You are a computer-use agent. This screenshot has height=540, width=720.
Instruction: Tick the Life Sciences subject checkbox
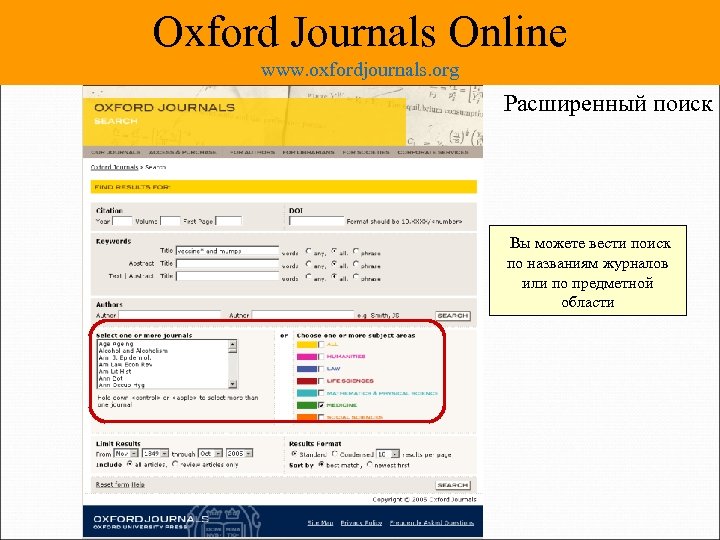tap(321, 381)
